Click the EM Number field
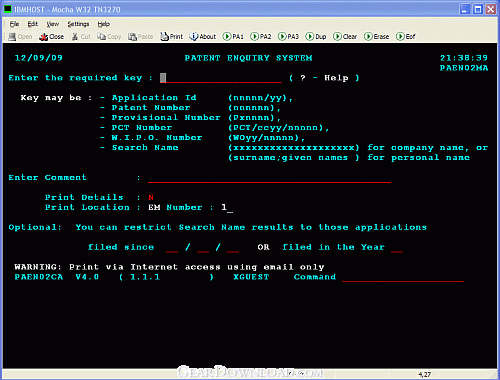 [x=227, y=207]
